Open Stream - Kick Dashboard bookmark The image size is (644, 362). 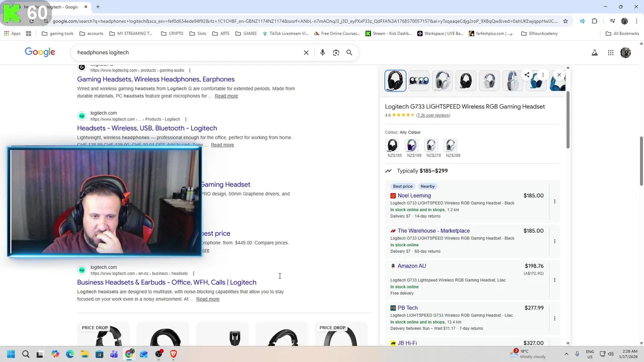[x=389, y=34]
